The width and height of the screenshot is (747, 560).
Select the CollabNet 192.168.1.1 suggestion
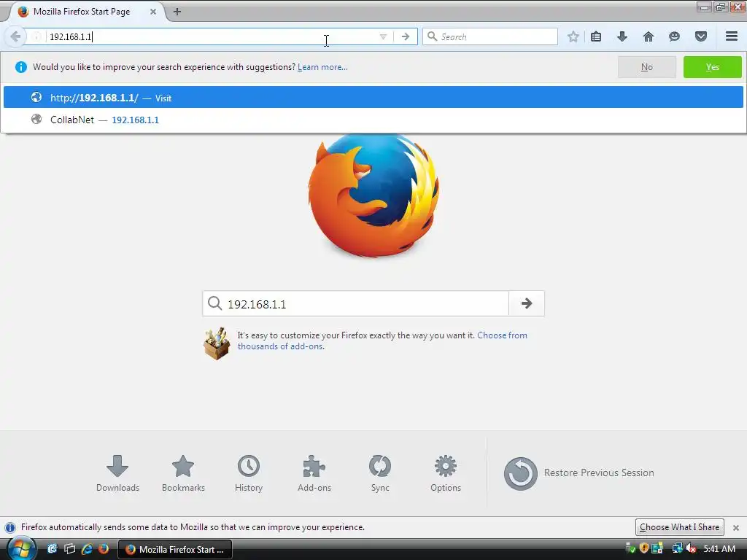coord(373,120)
